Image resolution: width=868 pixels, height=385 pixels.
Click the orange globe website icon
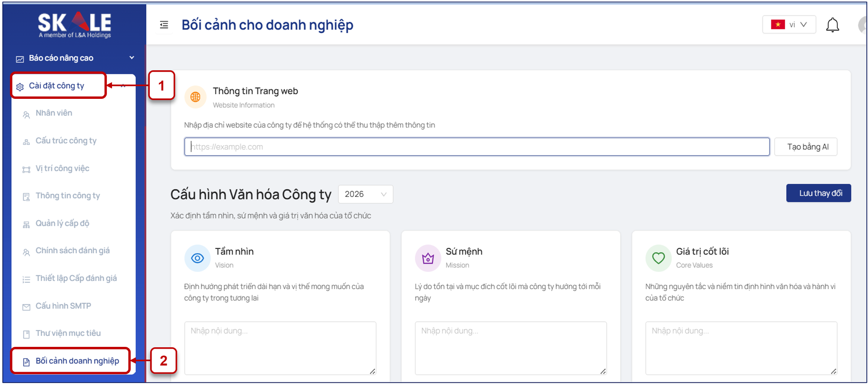pos(195,97)
